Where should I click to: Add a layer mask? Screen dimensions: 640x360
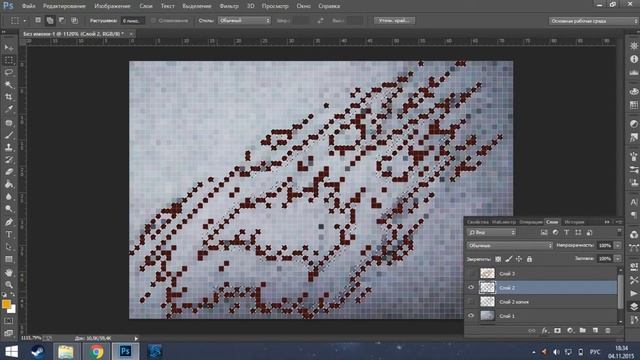pos(558,331)
